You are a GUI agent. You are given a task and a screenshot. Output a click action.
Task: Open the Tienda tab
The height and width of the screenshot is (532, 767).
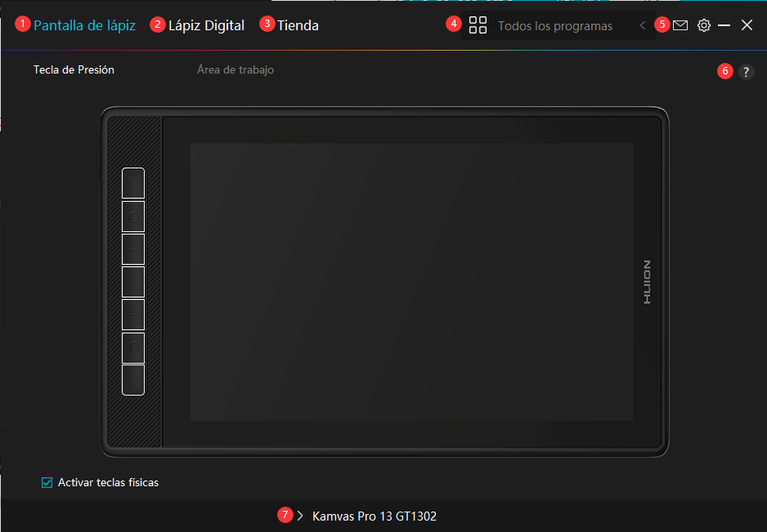[x=298, y=25]
